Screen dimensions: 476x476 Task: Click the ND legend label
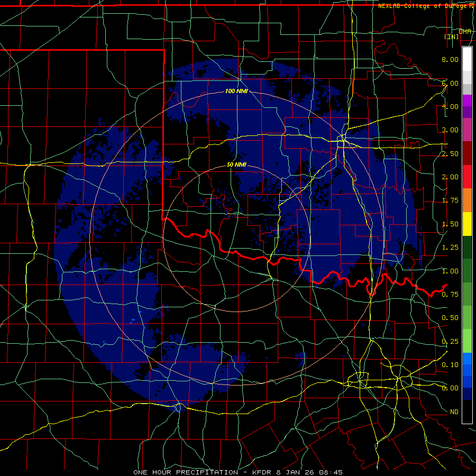pyautogui.click(x=454, y=412)
